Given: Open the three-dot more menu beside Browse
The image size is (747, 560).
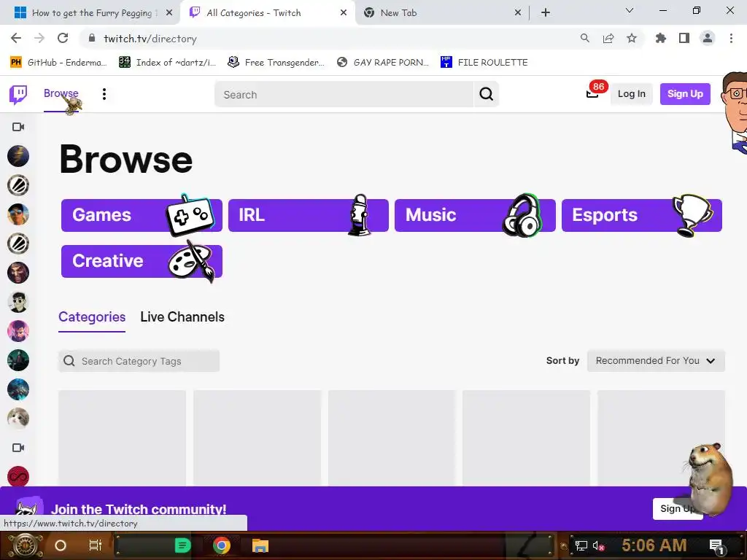Looking at the screenshot, I should coord(104,94).
